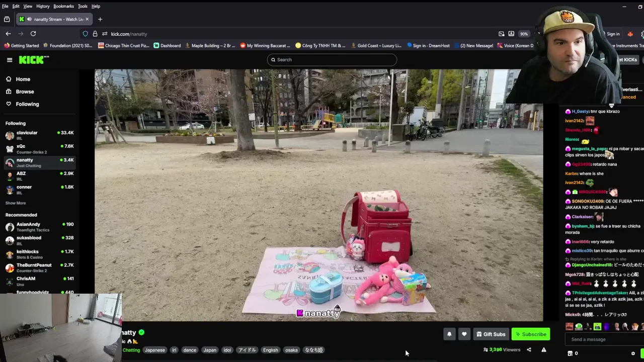
Task: Open the History menu
Action: (43, 6)
